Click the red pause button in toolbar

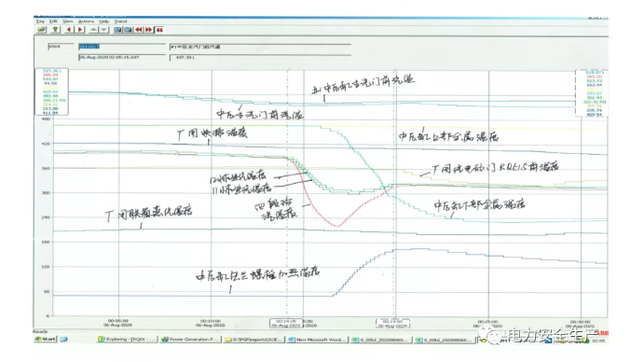pyautogui.click(x=159, y=30)
